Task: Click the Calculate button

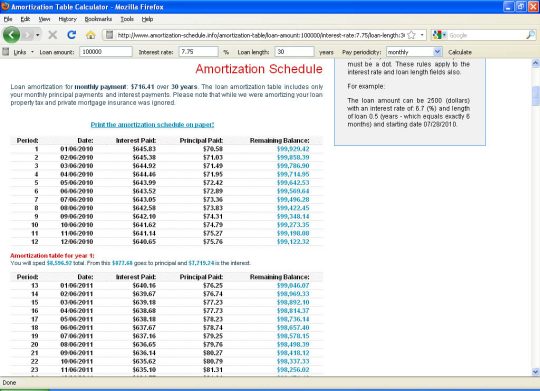Action: [x=460, y=52]
